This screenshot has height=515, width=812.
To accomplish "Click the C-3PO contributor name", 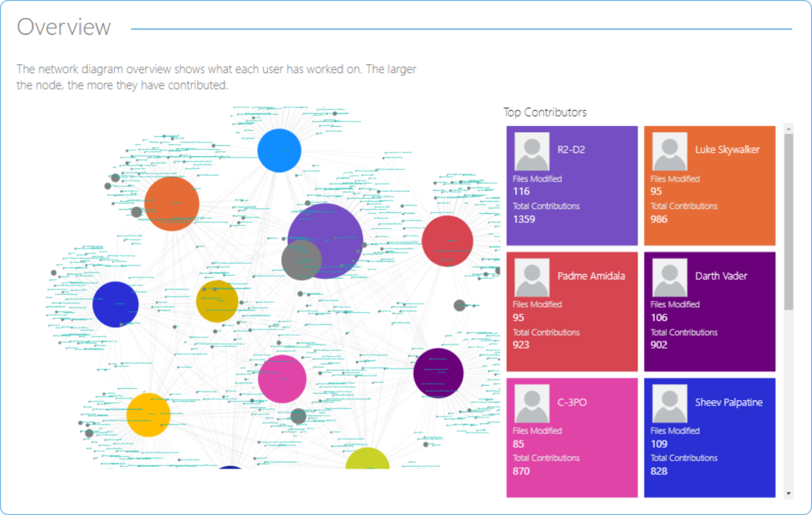I will (572, 402).
